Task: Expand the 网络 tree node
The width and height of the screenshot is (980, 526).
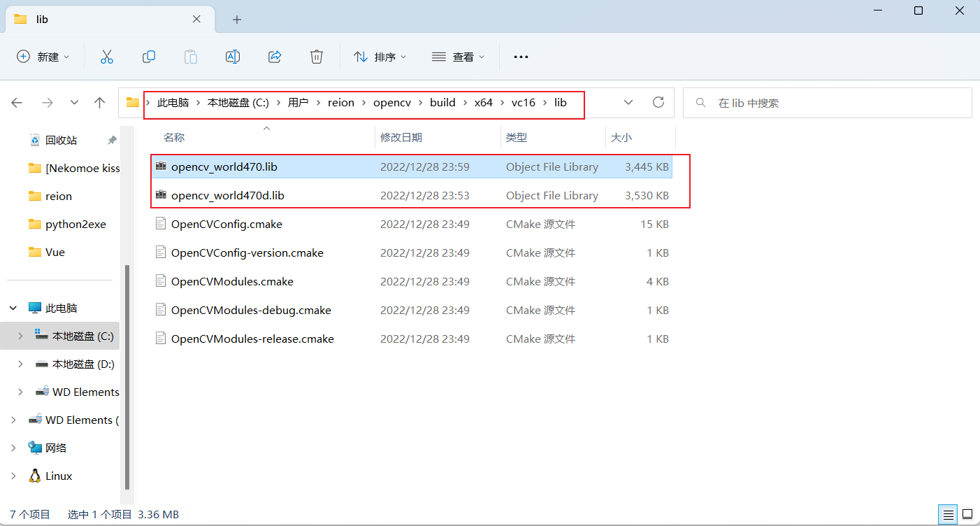Action: click(x=14, y=448)
